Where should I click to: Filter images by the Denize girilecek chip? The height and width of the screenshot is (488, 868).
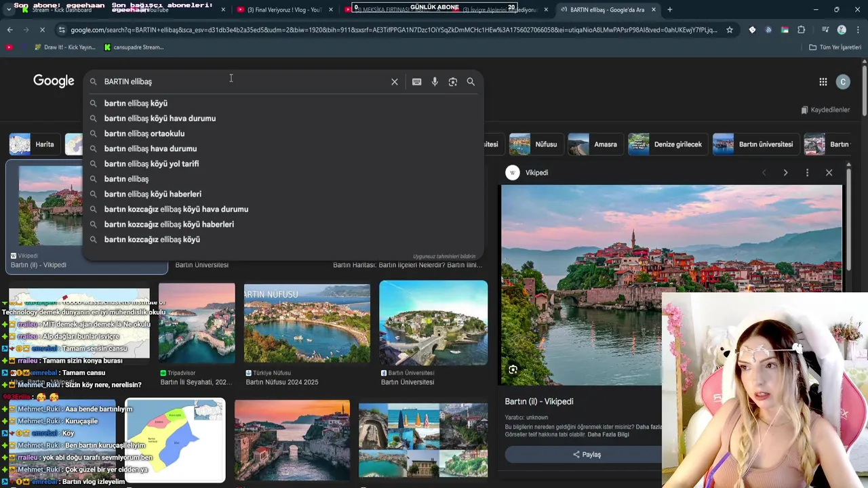(x=667, y=144)
